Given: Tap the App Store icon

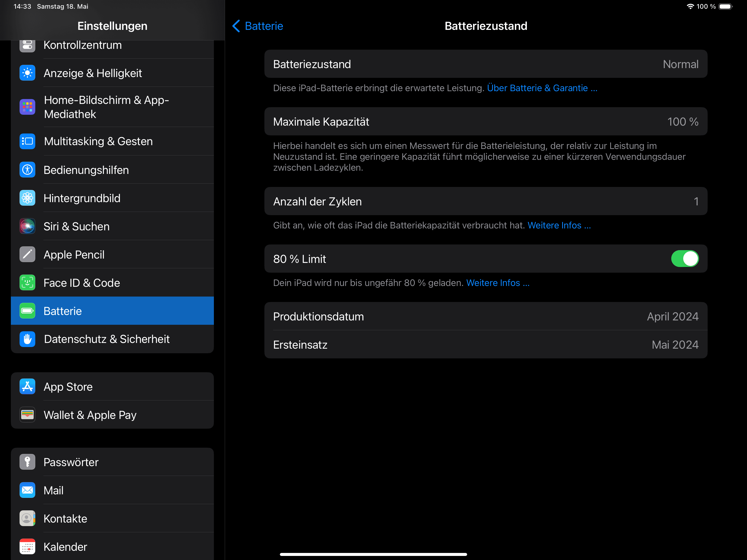Looking at the screenshot, I should pos(27,387).
